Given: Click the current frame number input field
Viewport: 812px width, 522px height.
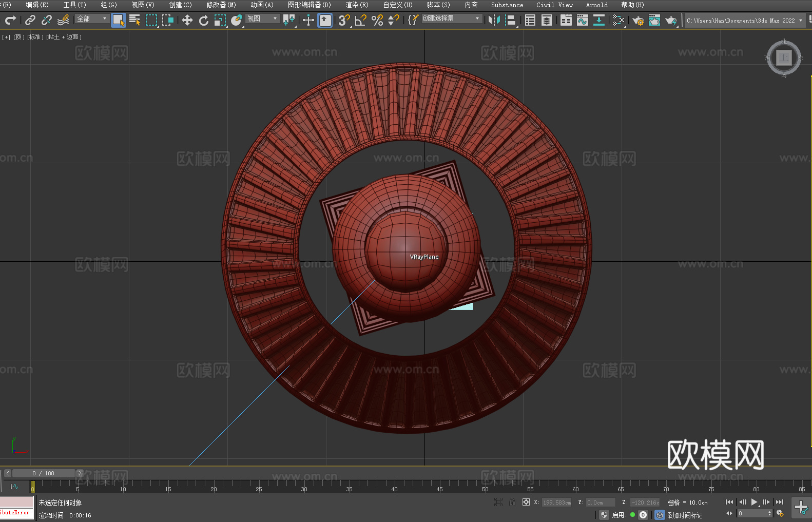Looking at the screenshot, I should point(752,513).
